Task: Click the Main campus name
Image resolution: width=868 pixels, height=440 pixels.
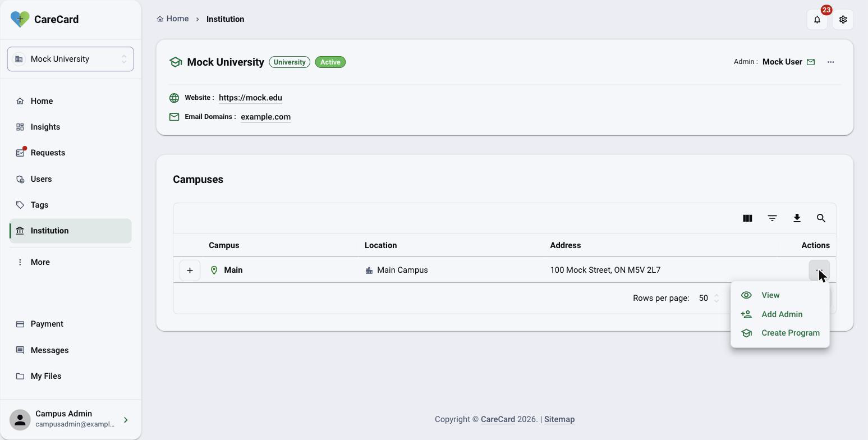Action: [233, 270]
